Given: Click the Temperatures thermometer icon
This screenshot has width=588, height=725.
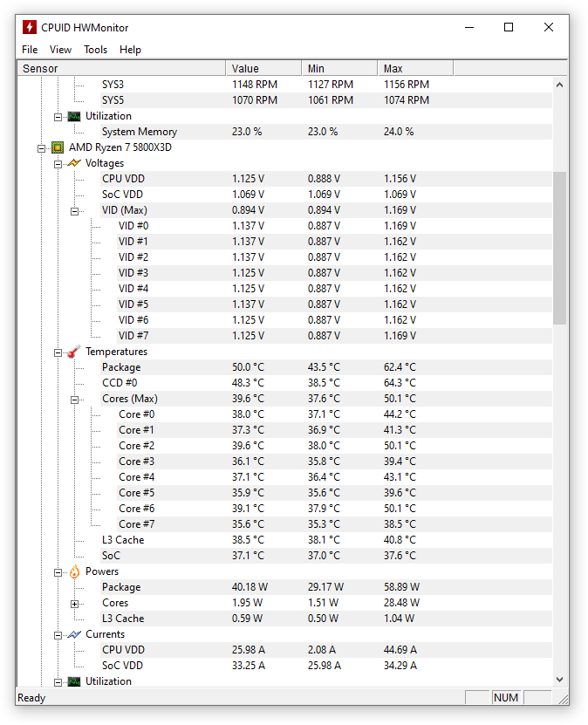Looking at the screenshot, I should tap(74, 352).
